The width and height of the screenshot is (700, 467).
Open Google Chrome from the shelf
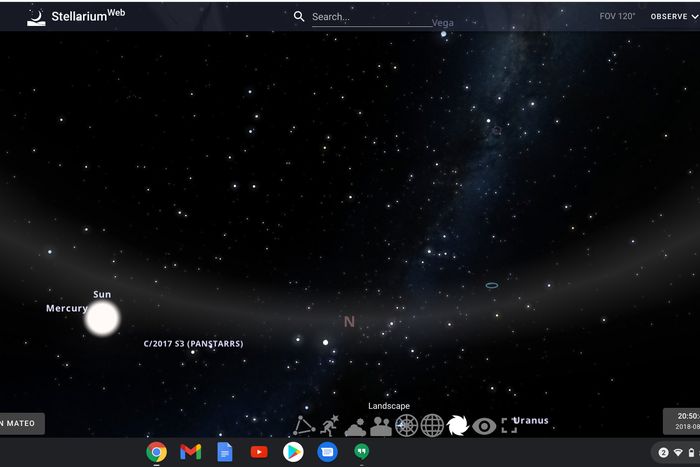point(156,452)
